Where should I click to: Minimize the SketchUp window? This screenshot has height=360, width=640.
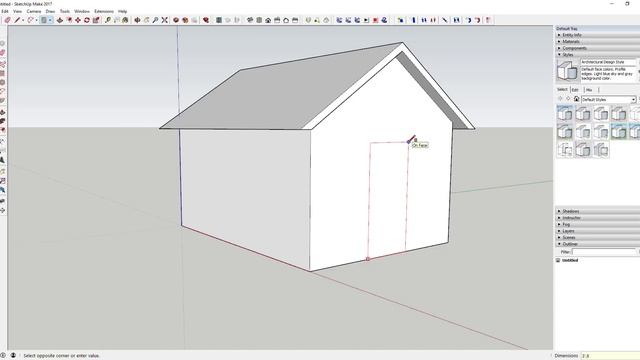(x=611, y=4)
